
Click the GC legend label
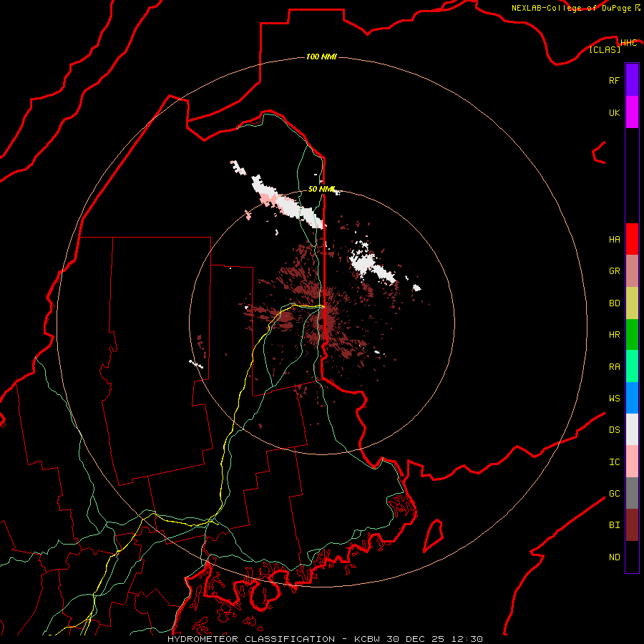click(x=614, y=493)
